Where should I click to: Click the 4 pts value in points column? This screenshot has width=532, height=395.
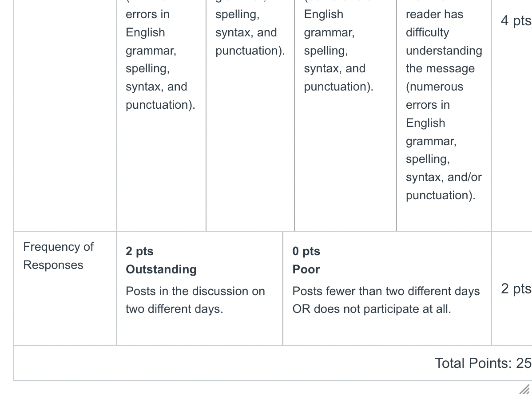(516, 21)
